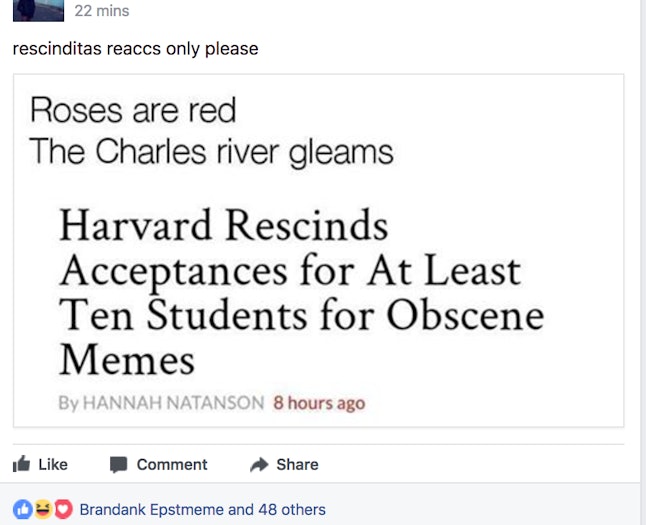The image size is (646, 525).
Task: Click the "Roses are red" line
Action: (133, 109)
